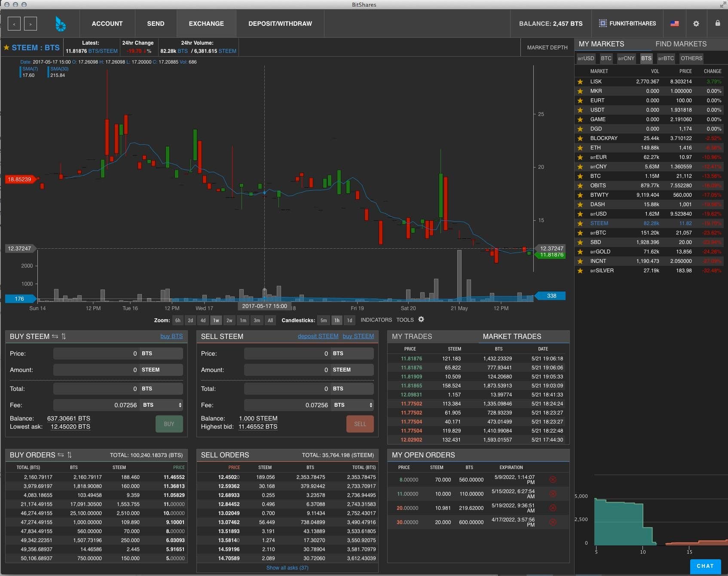Open chart settings gear next to TOOLS
The width and height of the screenshot is (728, 576).
[421, 319]
